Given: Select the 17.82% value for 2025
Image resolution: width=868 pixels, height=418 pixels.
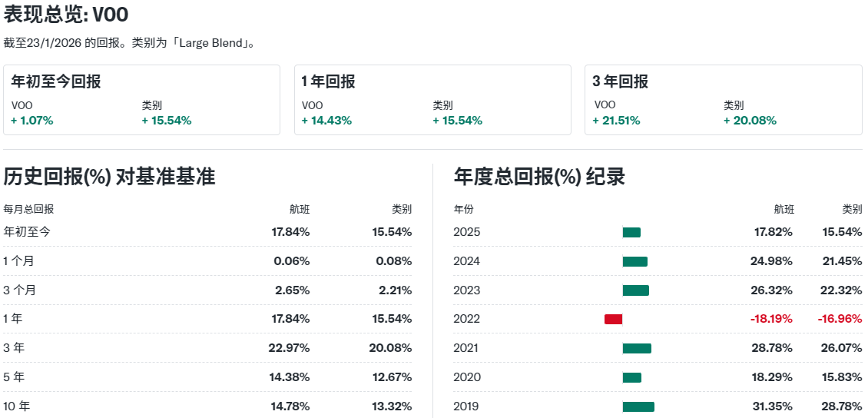Looking at the screenshot, I should 774,232.
